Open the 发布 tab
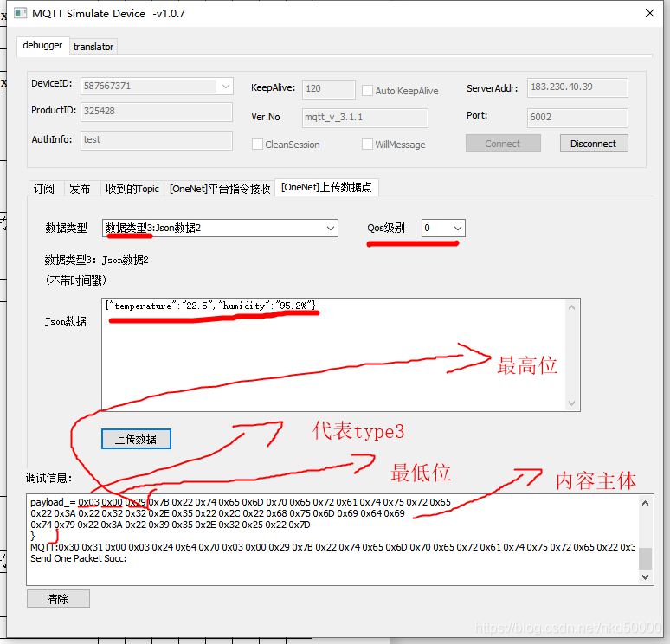The width and height of the screenshot is (670, 644). tap(81, 189)
